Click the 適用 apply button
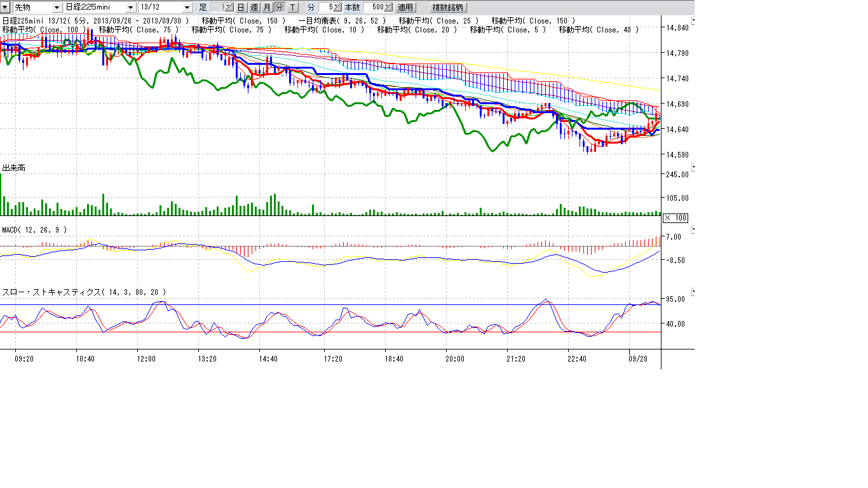 405,8
